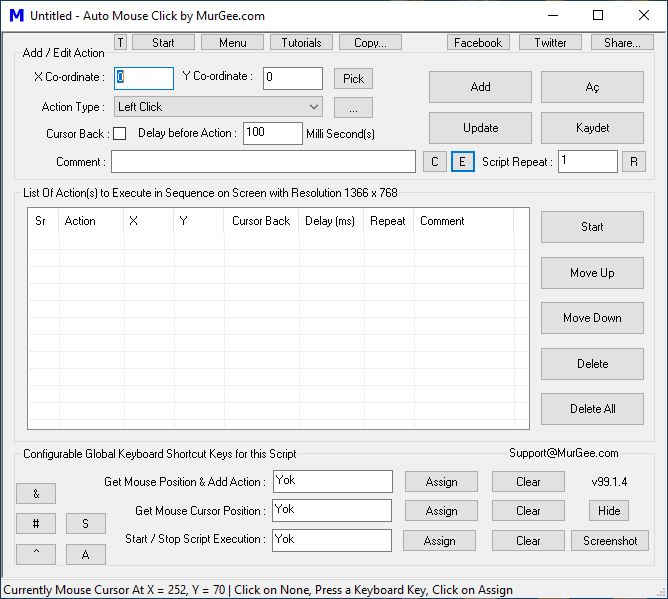Click the Move Down button
This screenshot has height=599, width=668.
[x=593, y=318]
